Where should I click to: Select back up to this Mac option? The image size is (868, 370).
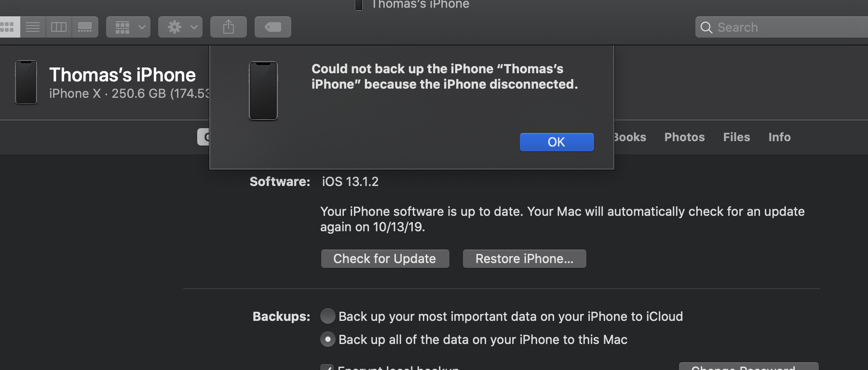(x=328, y=339)
